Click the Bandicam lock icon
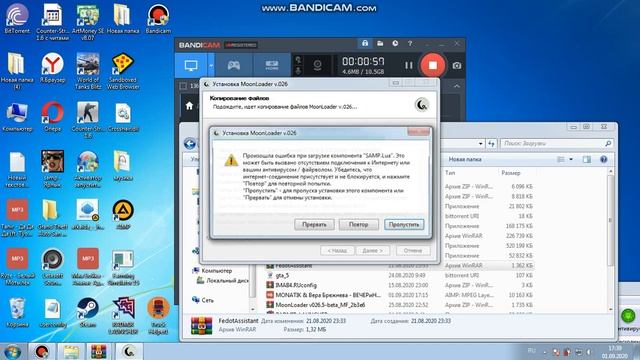Screen dimensions: 640x360 point(365,43)
